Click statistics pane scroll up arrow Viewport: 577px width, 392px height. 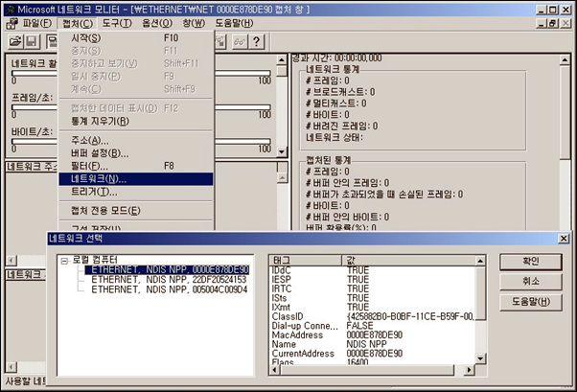[565, 59]
